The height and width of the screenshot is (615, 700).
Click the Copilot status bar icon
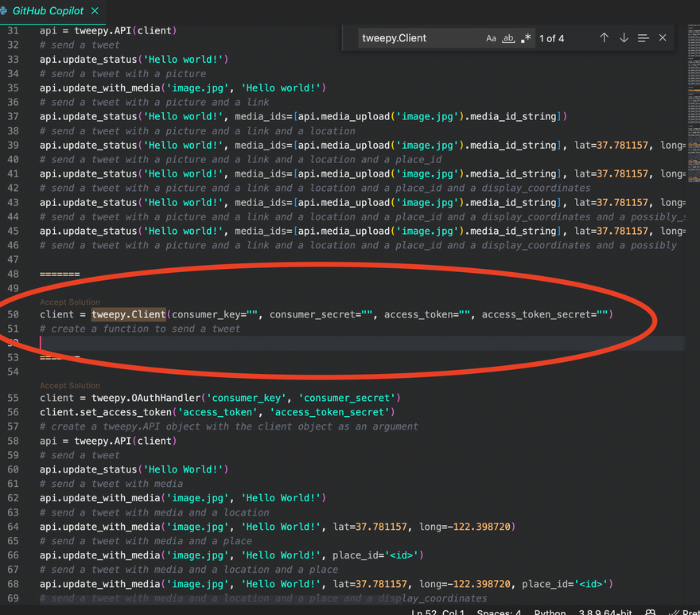pos(651,611)
